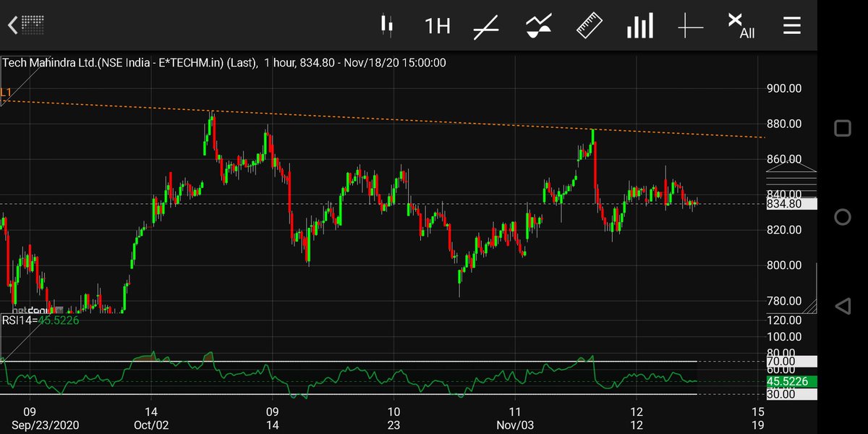Toggle the volume bars display
Image resolution: width=868 pixels, height=434 pixels.
point(639,25)
